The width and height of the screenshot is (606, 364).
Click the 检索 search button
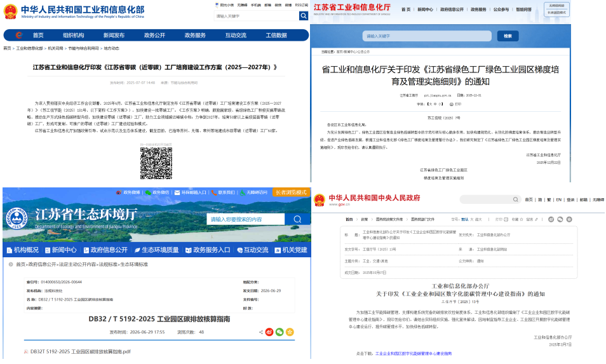(x=508, y=36)
